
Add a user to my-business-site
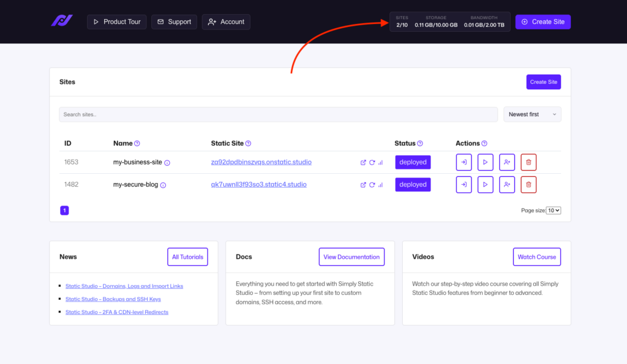(x=506, y=162)
